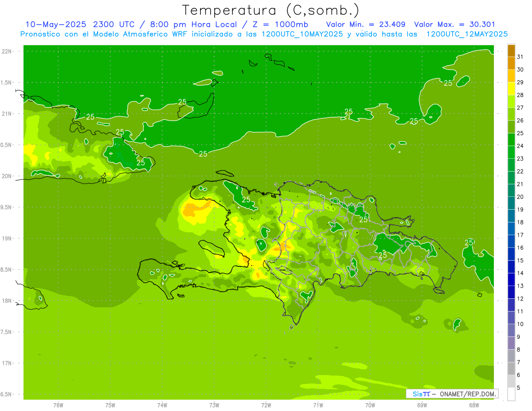Click the colorbar label 20
532x411 pixels.
(x=520, y=197)
